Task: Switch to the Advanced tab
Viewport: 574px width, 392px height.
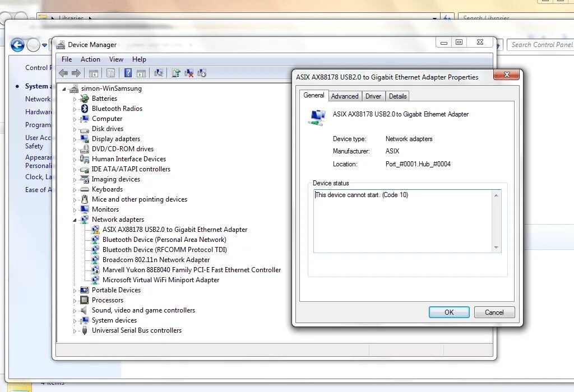Action: tap(345, 96)
